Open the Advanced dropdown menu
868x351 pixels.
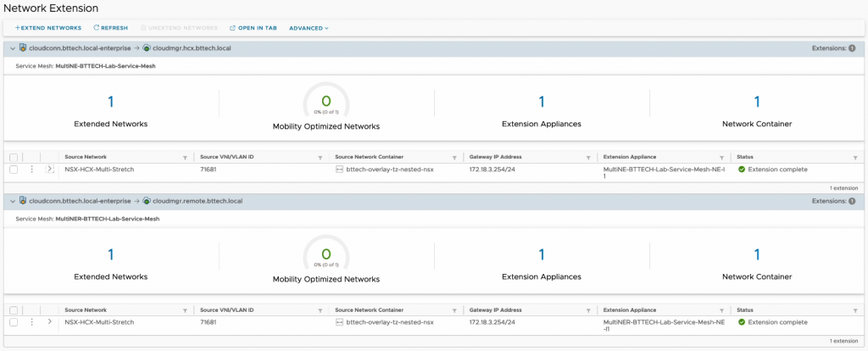pos(309,28)
